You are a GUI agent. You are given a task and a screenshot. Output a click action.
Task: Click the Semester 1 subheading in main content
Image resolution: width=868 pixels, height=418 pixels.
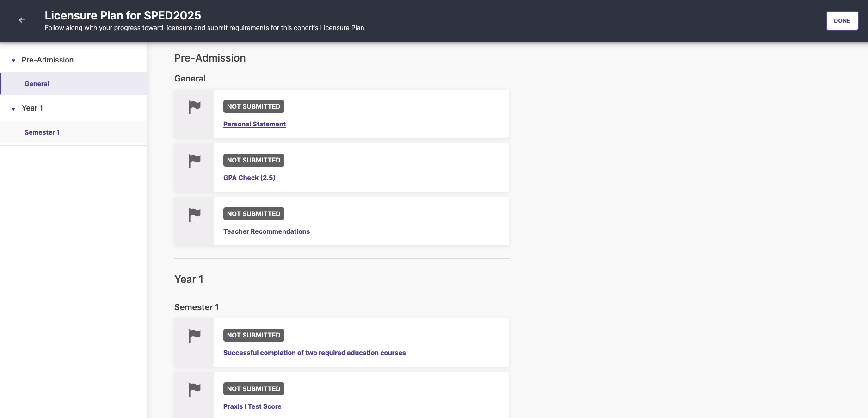click(x=197, y=307)
